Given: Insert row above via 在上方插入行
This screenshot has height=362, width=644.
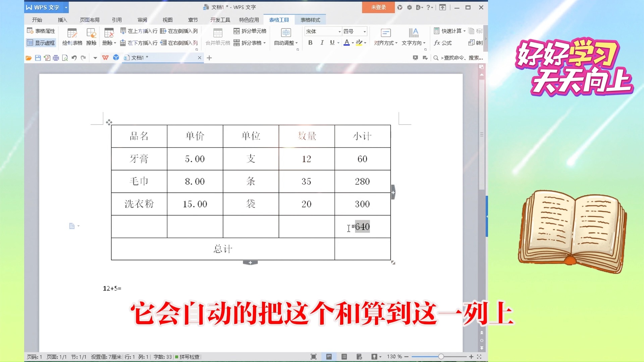Looking at the screenshot, I should click(139, 31).
